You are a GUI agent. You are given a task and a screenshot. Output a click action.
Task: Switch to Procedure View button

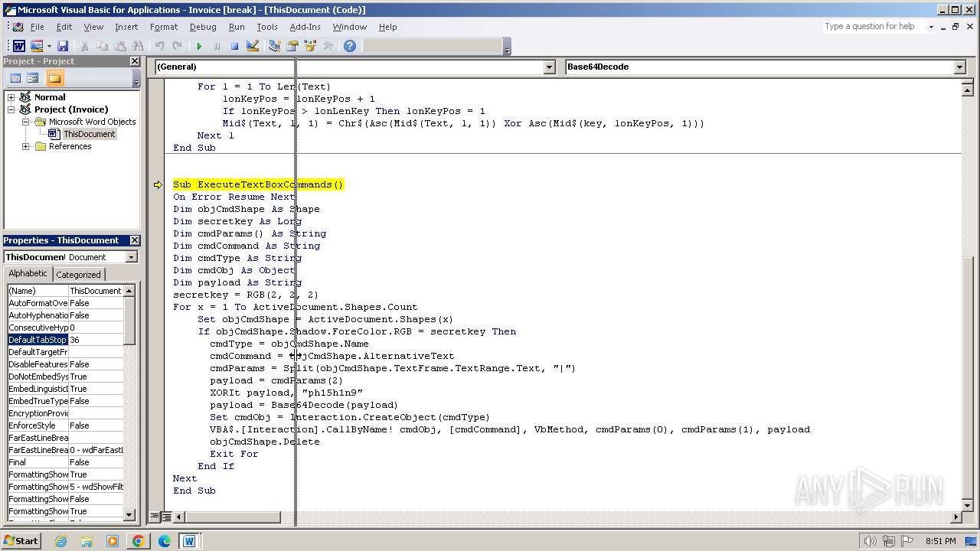[155, 517]
